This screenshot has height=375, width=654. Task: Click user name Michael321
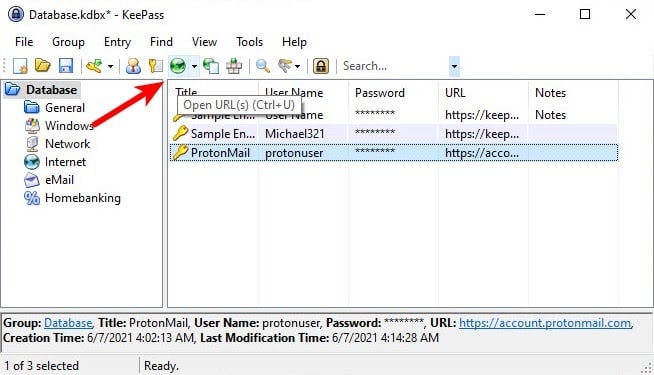(294, 134)
